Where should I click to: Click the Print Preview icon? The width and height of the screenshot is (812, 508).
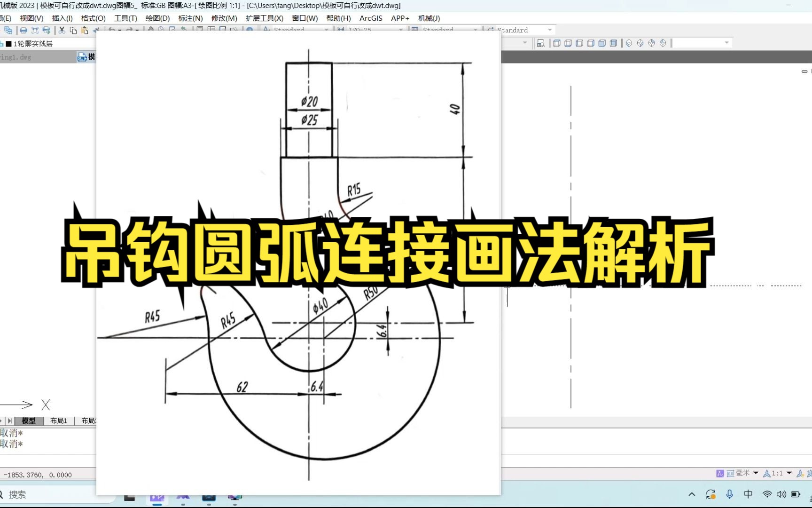35,30
